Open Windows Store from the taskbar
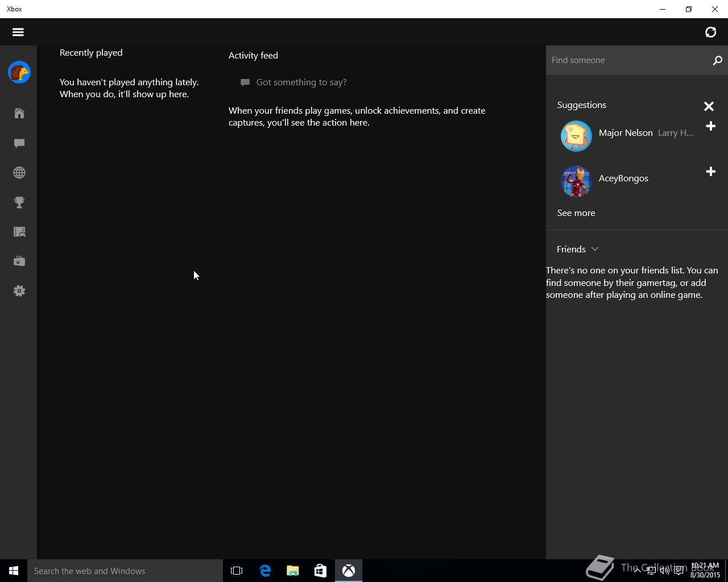This screenshot has height=582, width=728. [x=321, y=571]
